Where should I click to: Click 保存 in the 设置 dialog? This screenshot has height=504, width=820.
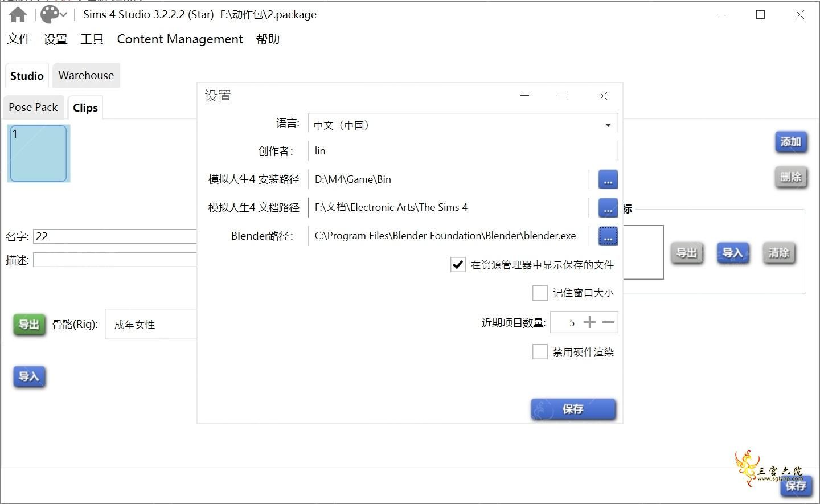573,409
